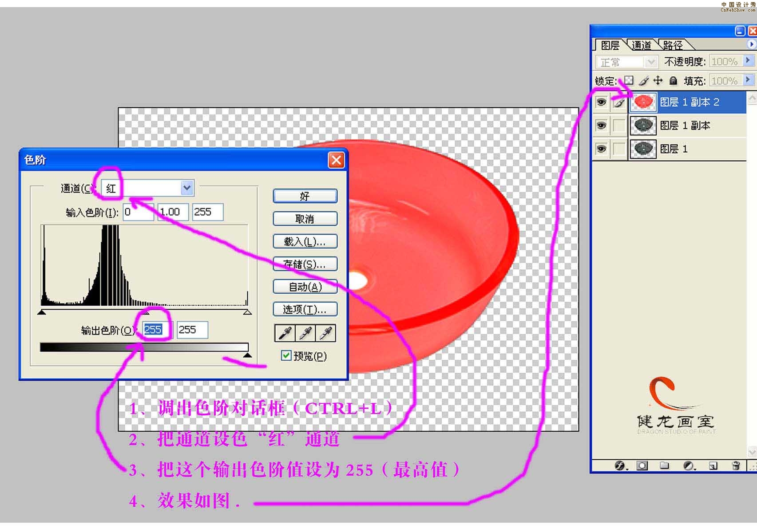Screen dimensions: 757x532
Task: Click the 选项(T)... options button
Action: [305, 309]
